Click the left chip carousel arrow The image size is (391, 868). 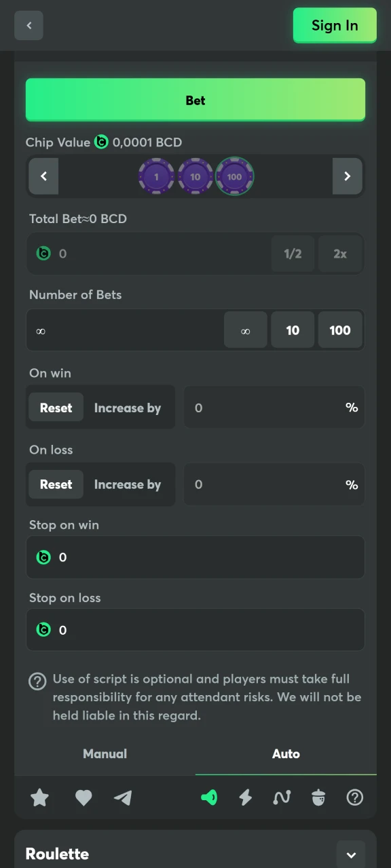[x=43, y=176]
